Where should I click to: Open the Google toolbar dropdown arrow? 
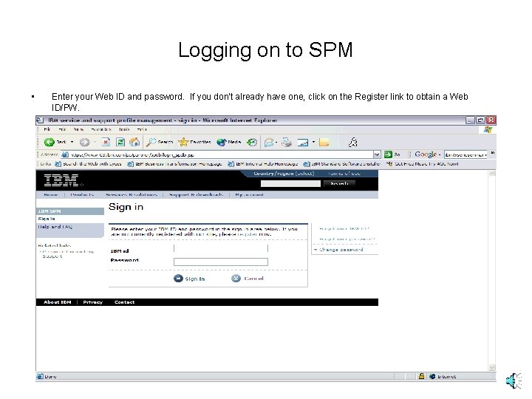pyautogui.click(x=440, y=154)
